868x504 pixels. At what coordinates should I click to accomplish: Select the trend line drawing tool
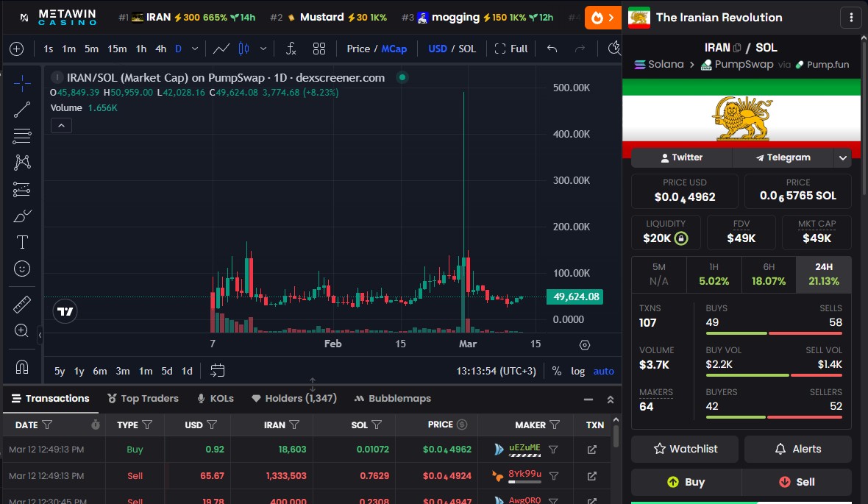pyautogui.click(x=22, y=109)
